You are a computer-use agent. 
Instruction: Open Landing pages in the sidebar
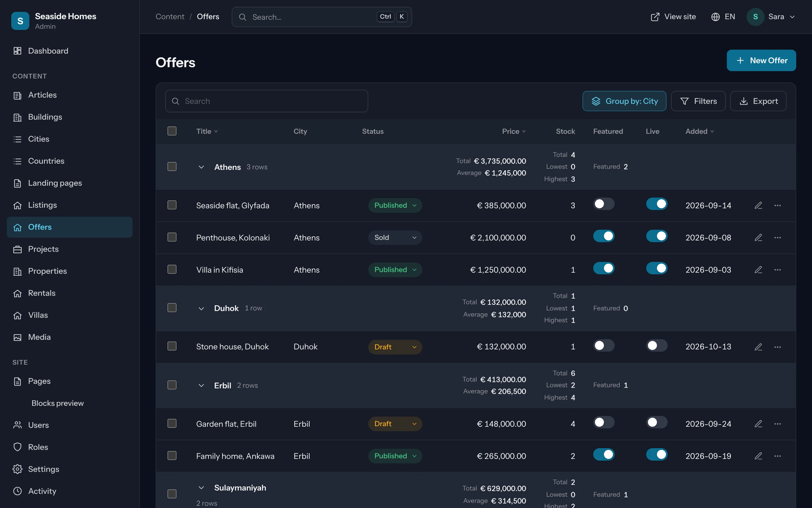click(x=69, y=183)
